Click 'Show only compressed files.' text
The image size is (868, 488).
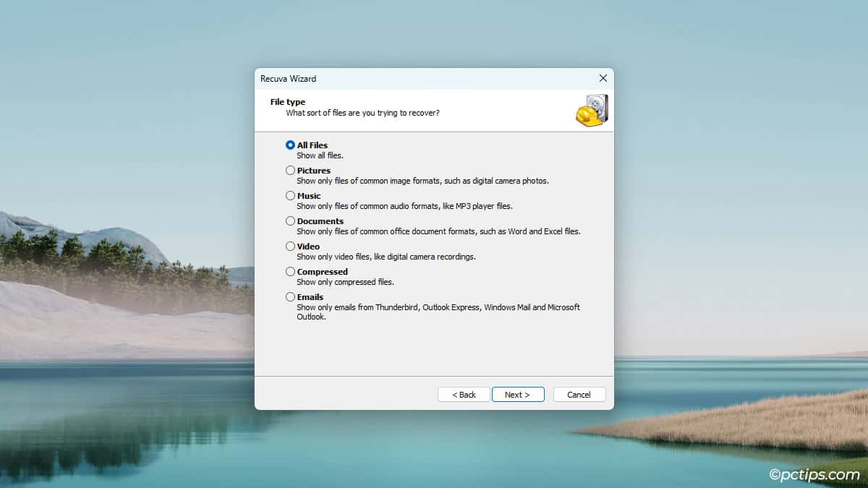coord(345,282)
